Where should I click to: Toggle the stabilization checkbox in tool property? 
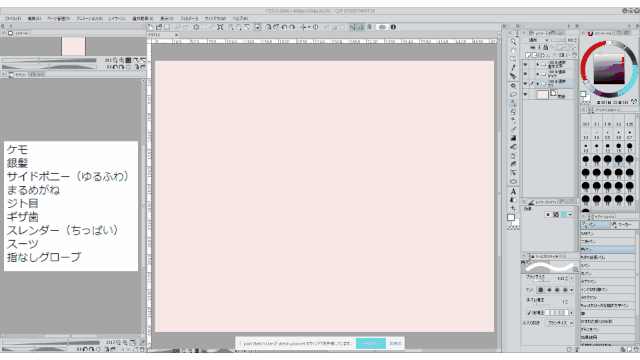(529, 313)
